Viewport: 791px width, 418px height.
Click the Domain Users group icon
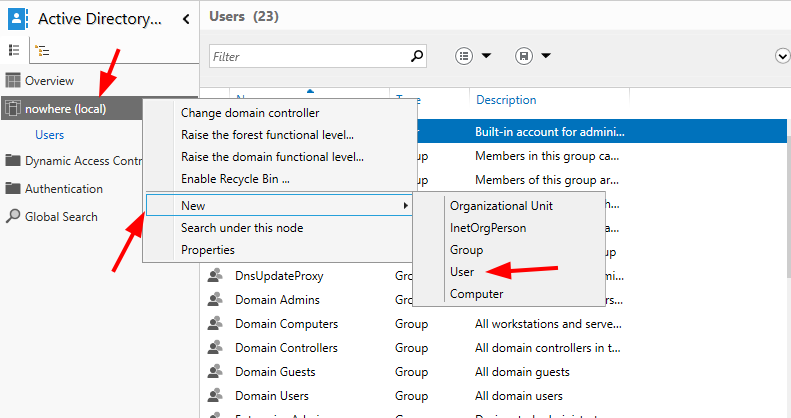coord(215,395)
